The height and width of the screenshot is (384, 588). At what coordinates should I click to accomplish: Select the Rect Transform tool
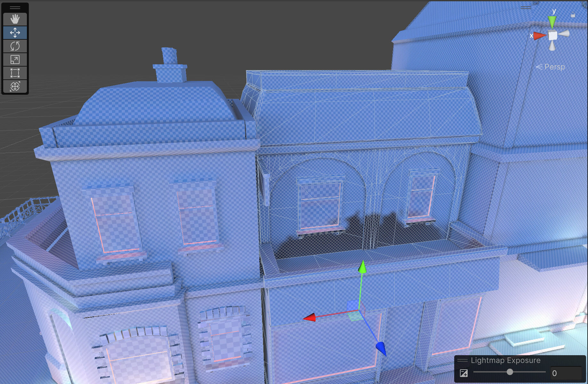(x=15, y=73)
